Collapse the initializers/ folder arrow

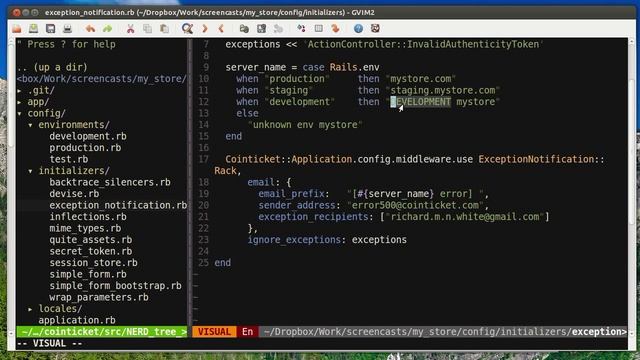(31, 171)
